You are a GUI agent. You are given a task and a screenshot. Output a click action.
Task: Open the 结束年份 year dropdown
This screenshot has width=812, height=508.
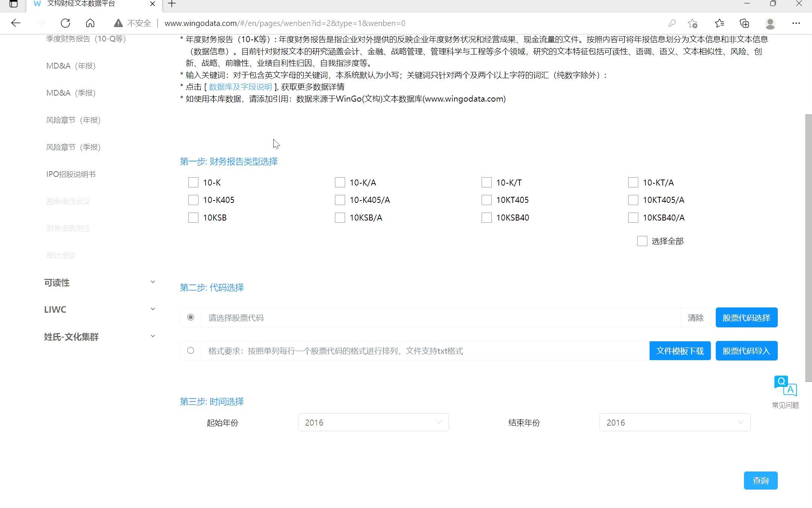[675, 423]
